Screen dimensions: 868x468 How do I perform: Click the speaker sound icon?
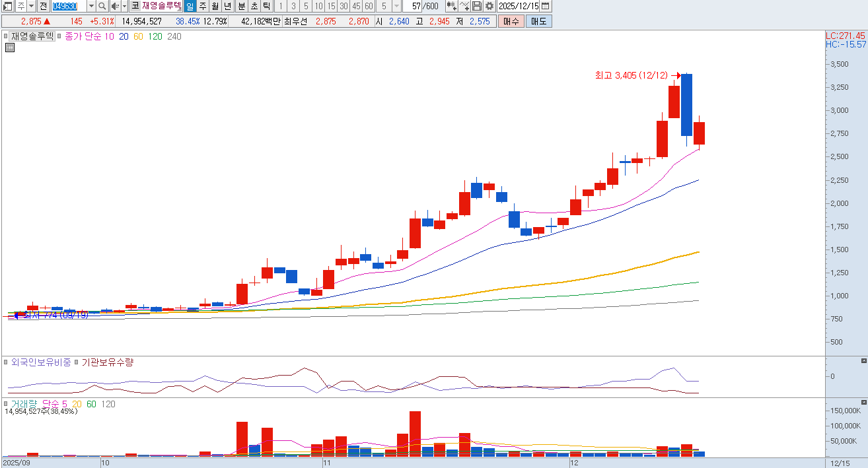pyautogui.click(x=115, y=6)
